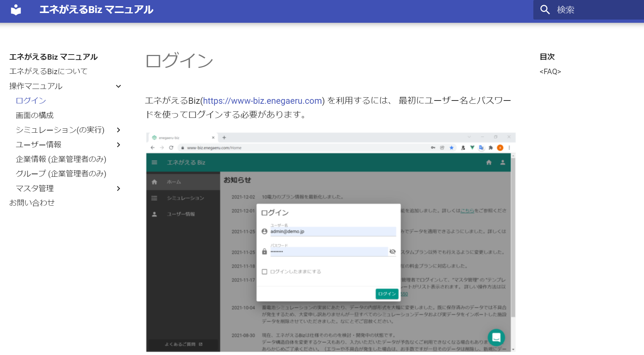Click the extensions puzzle icon in screenshot
Viewport: 644px width, 355px height.
coord(491,147)
